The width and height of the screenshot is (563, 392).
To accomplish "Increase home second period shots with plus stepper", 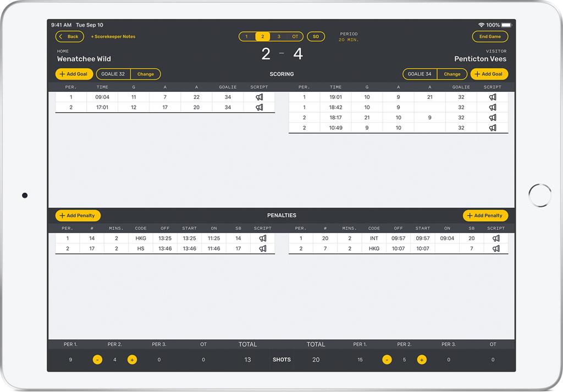I will pyautogui.click(x=132, y=360).
